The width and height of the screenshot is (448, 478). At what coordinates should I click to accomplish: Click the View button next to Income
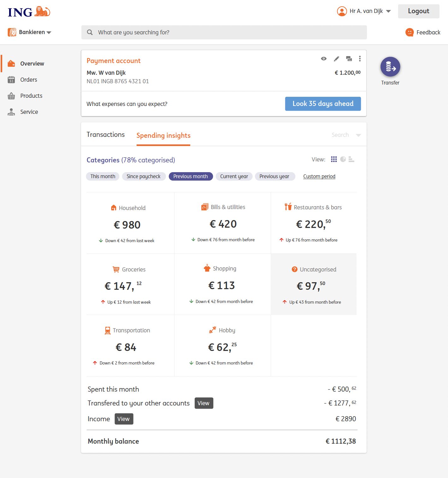click(124, 419)
